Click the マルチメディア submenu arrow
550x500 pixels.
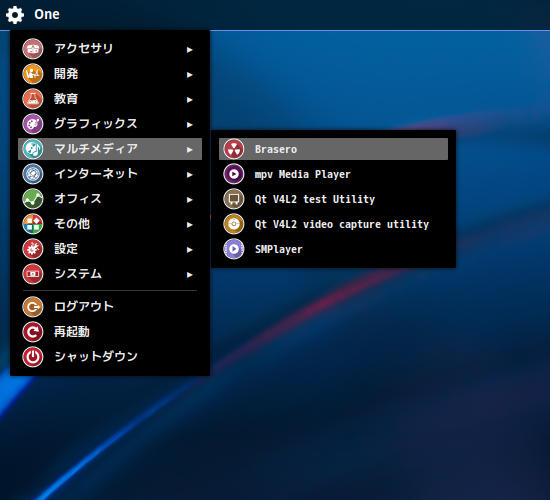pyautogui.click(x=190, y=150)
